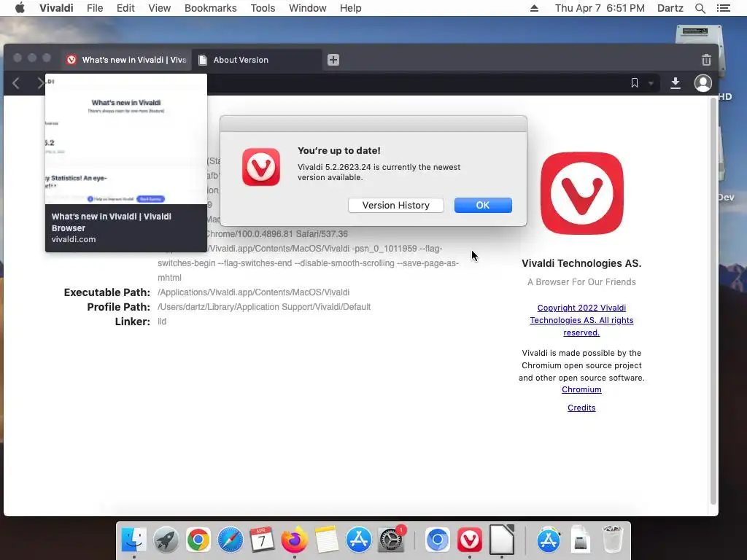Open Spotlight search magnifier icon
The image size is (747, 560).
[x=700, y=8]
